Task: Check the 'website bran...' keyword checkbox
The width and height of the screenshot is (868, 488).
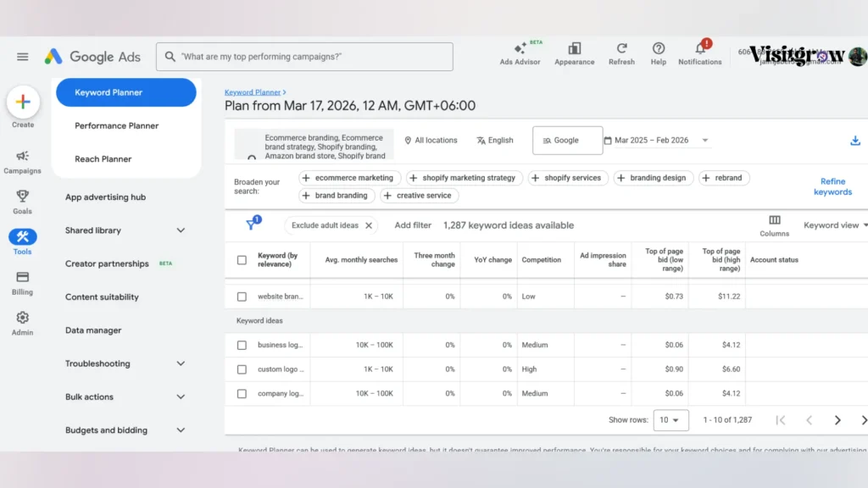Action: pos(241,295)
